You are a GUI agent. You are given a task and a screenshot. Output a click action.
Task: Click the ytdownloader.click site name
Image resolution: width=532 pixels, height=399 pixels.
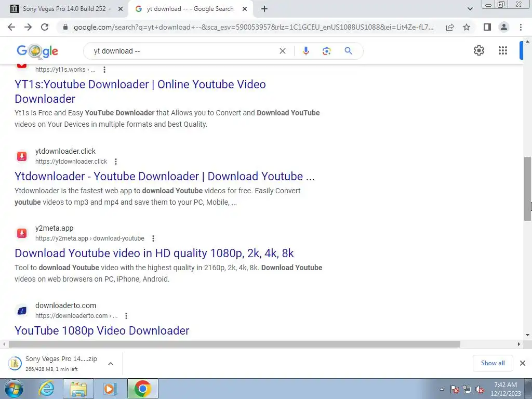pos(65,151)
